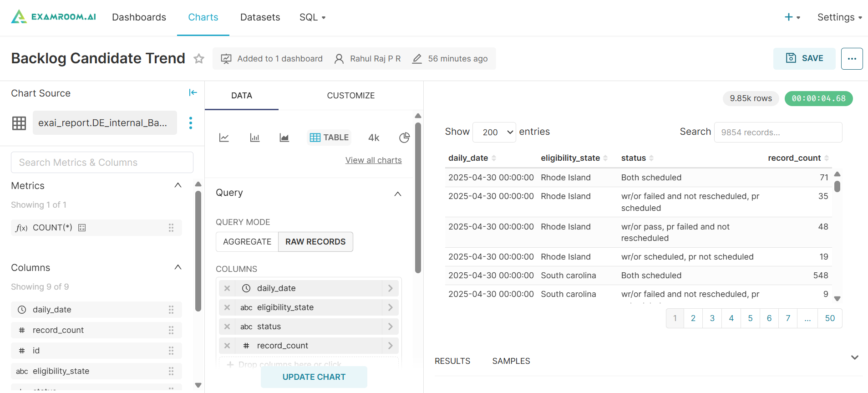Collapse the Query section

tap(397, 194)
